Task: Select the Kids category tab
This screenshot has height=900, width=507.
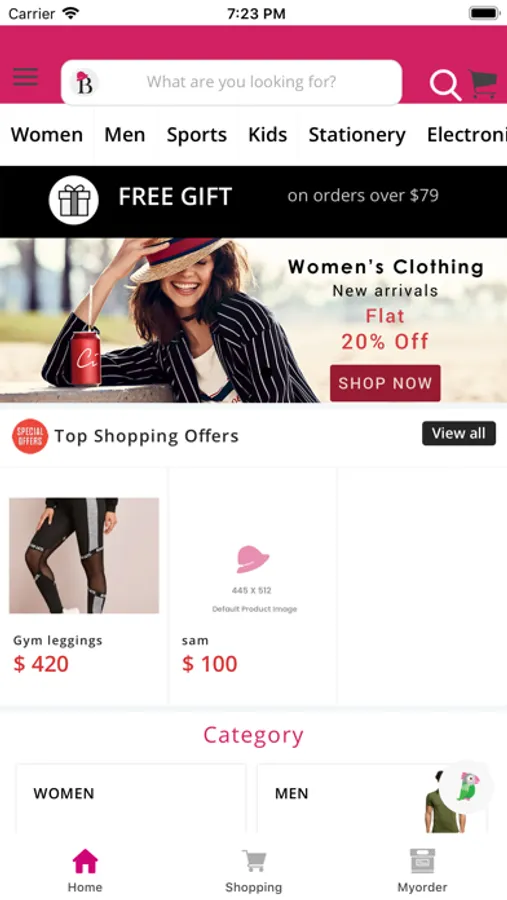Action: 268,135
